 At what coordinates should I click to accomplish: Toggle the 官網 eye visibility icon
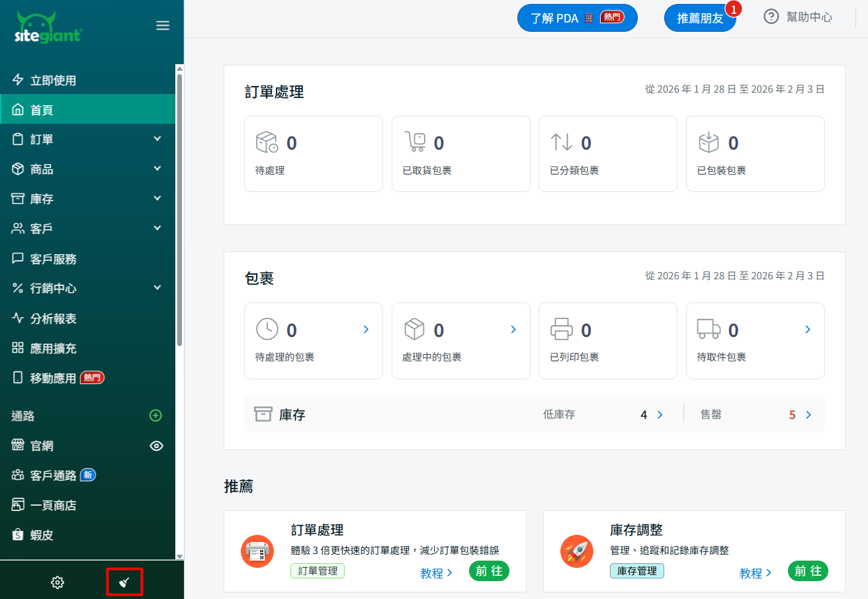pos(156,446)
